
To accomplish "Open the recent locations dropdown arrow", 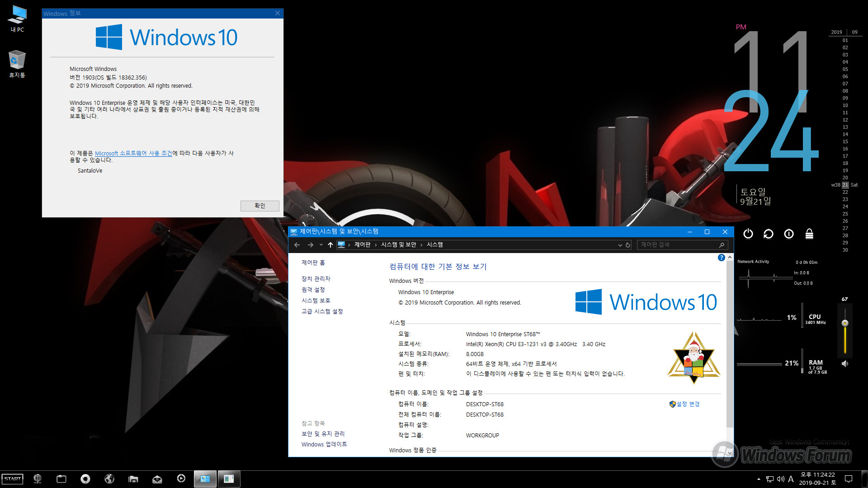I will coord(321,244).
